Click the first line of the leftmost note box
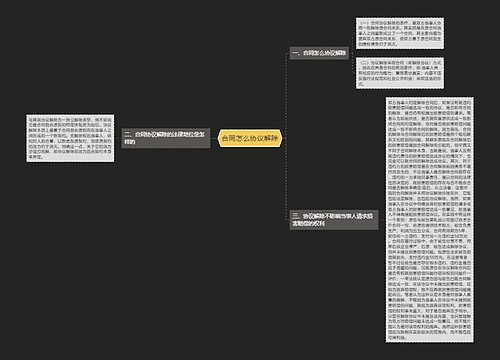Screen dimensions: 500x360 click(x=70, y=119)
